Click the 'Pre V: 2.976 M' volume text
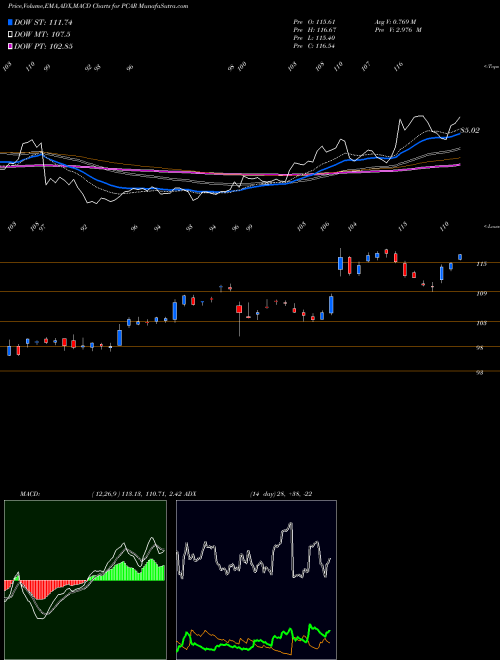Screen dimensions: 500x660 point(398,30)
